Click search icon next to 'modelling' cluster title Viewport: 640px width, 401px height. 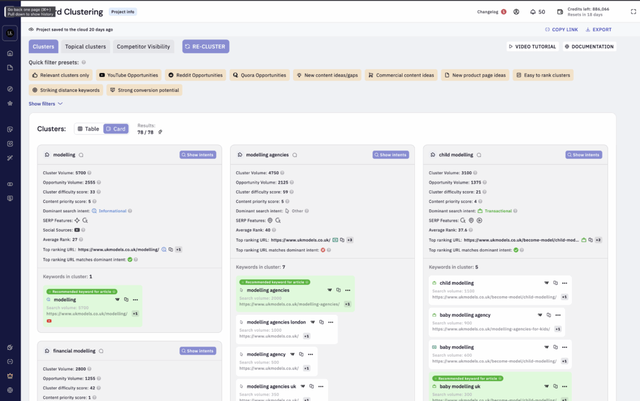pyautogui.click(x=82, y=155)
